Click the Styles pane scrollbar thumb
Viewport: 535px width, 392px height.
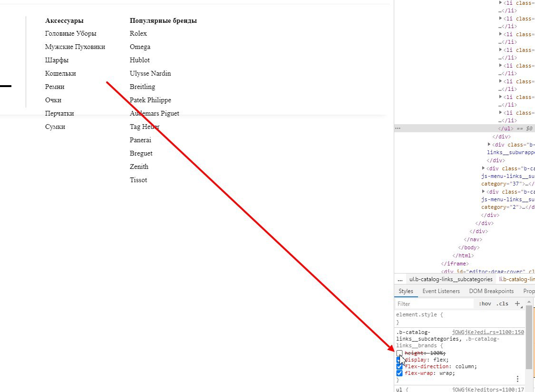click(x=529, y=337)
